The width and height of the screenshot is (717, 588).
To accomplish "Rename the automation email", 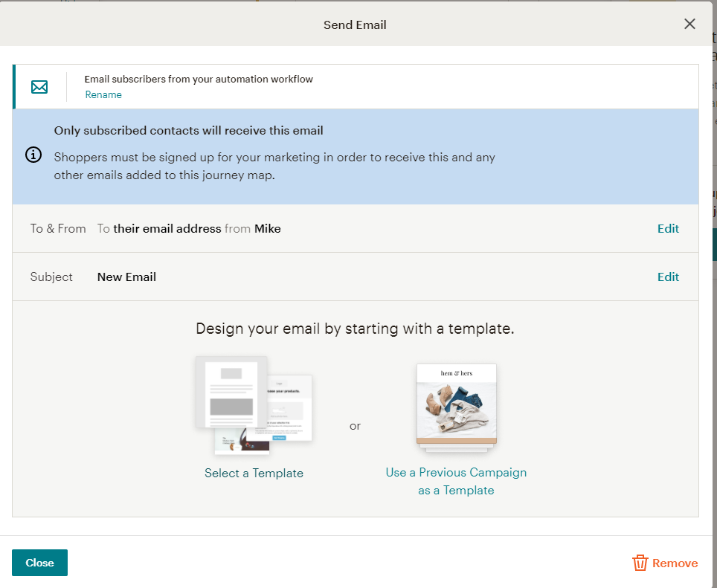I will (x=103, y=94).
